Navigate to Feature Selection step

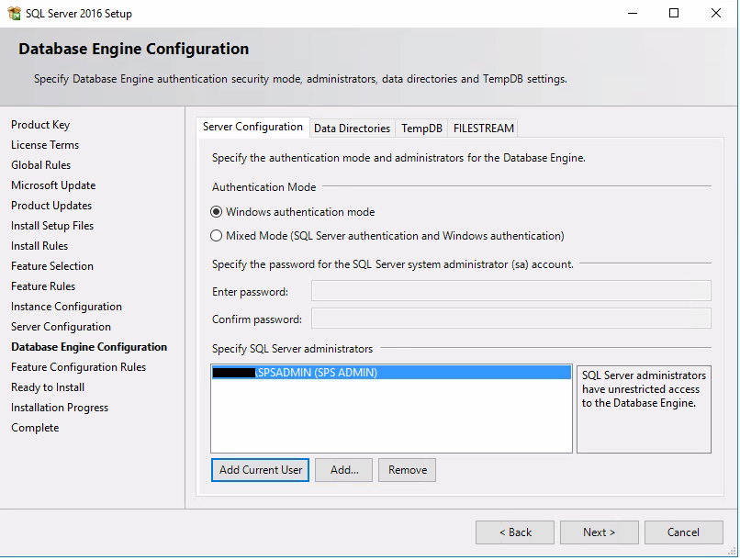click(x=53, y=265)
